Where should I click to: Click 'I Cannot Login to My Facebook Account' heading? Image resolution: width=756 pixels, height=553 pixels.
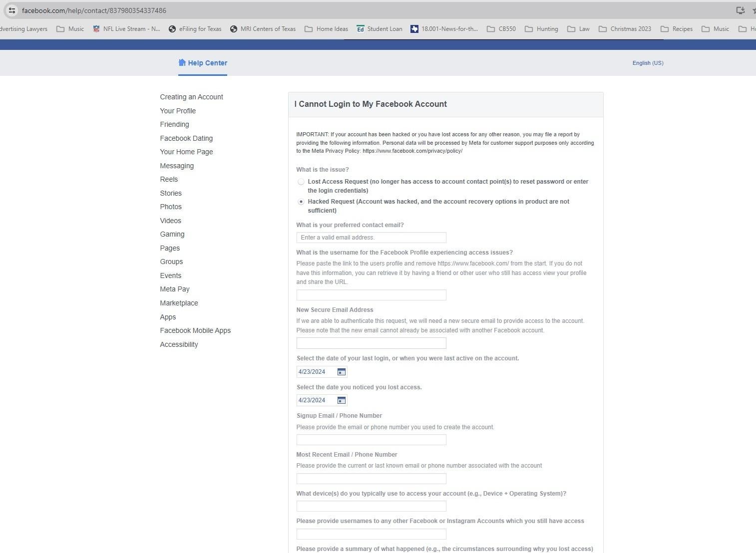pyautogui.click(x=371, y=104)
